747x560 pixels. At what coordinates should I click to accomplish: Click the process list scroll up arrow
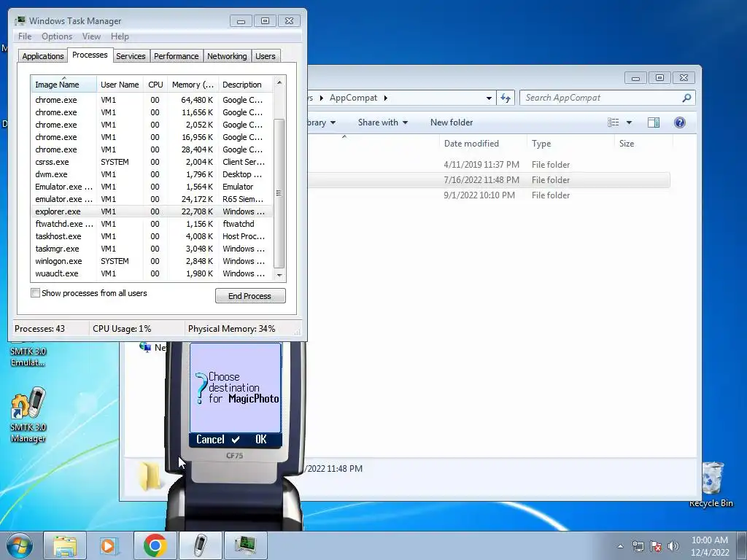point(279,82)
